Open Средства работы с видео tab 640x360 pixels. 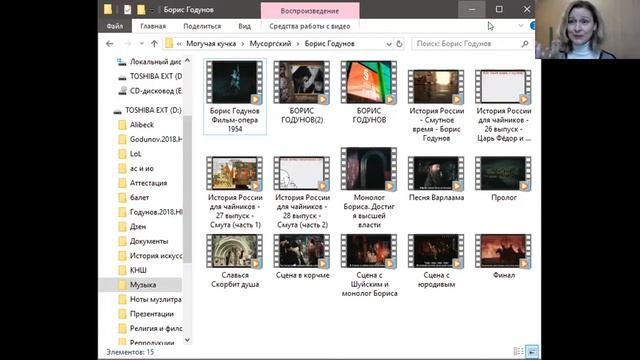[x=310, y=26]
